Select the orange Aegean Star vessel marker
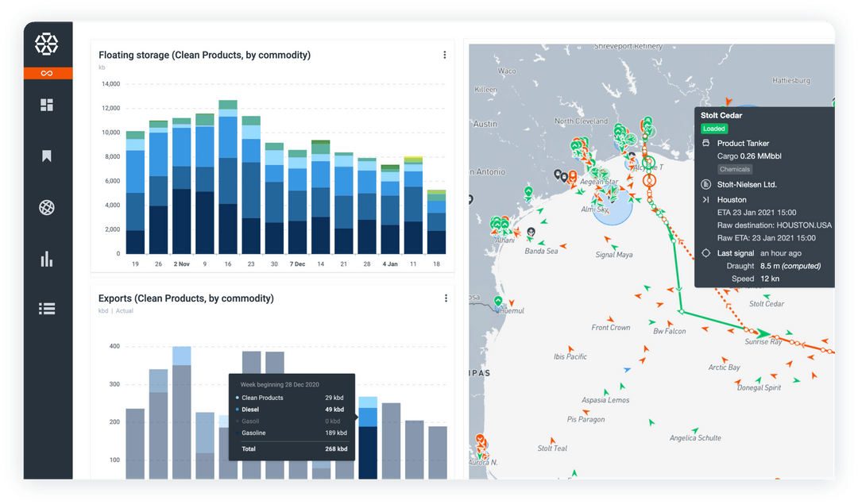 pos(573,176)
